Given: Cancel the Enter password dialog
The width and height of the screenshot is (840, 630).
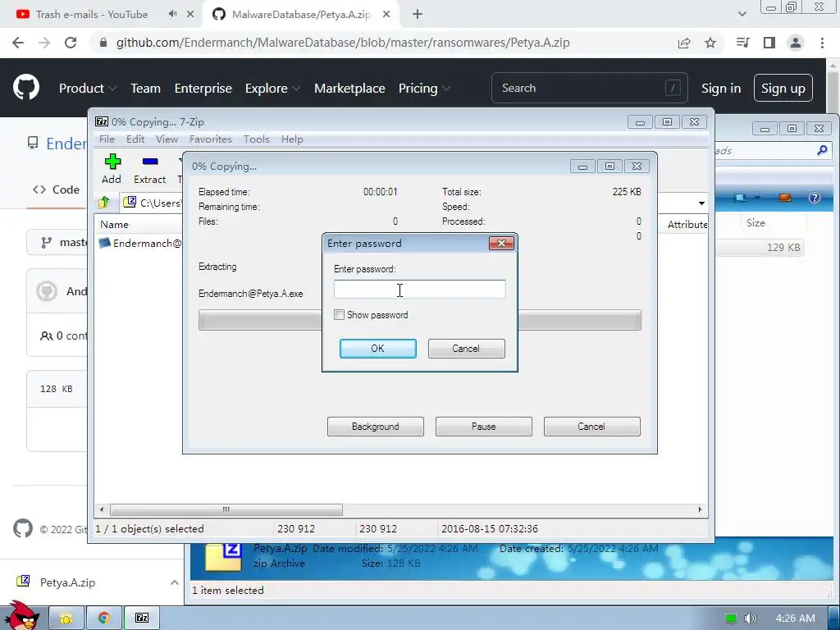Looking at the screenshot, I should click(466, 348).
